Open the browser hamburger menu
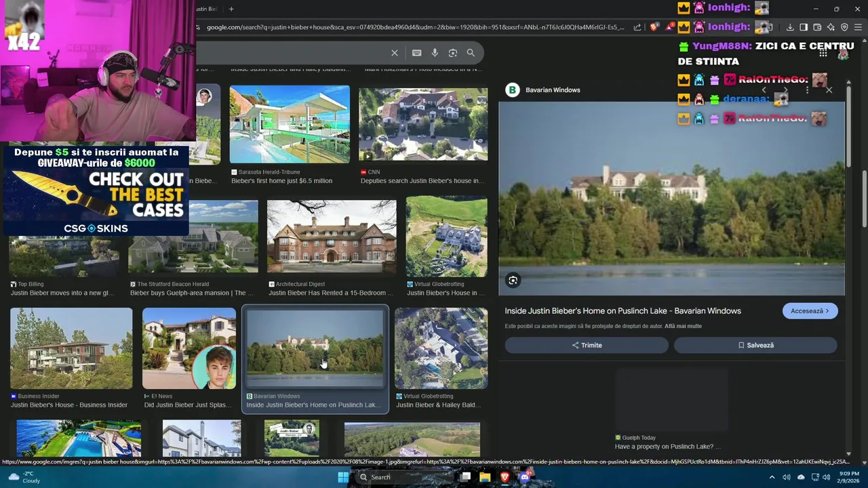 pyautogui.click(x=858, y=27)
